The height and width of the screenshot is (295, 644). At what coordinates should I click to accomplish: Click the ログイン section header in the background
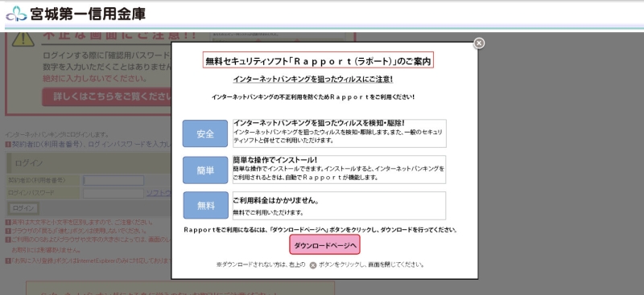pos(89,163)
